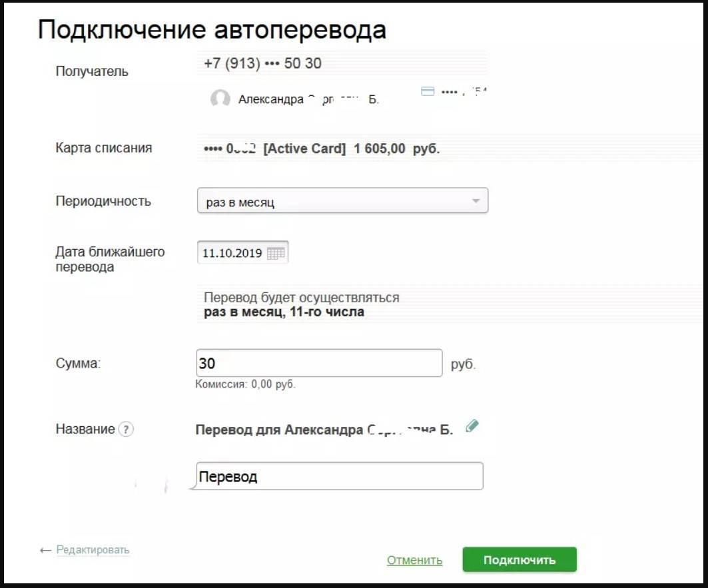Screen dimensions: 708x588
Task: Click the calendar icon beside the date
Action: pos(276,253)
